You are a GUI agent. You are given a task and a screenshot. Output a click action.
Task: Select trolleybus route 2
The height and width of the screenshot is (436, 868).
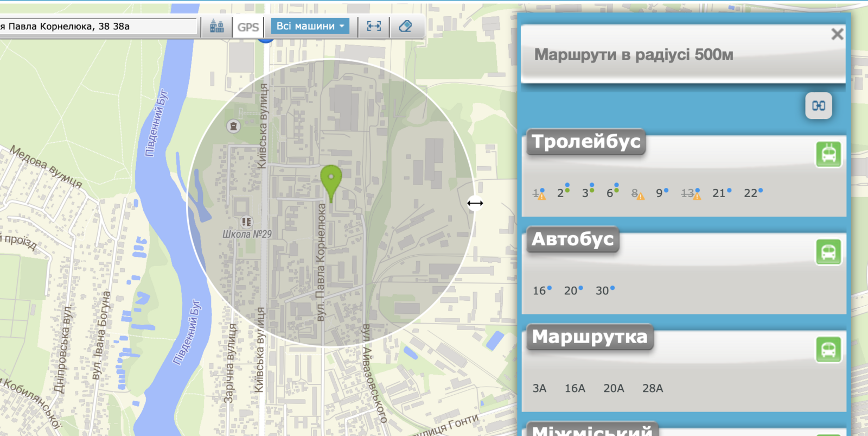point(560,193)
